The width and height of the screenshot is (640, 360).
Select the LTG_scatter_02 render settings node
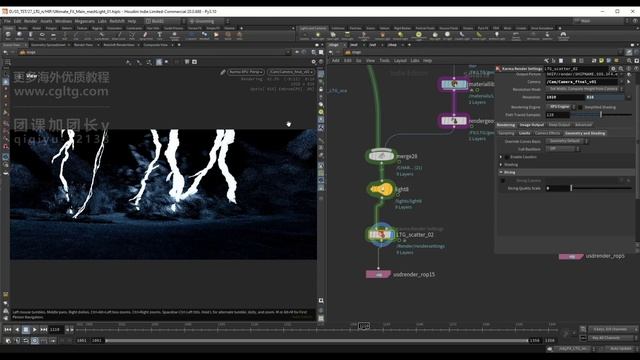[x=381, y=234]
